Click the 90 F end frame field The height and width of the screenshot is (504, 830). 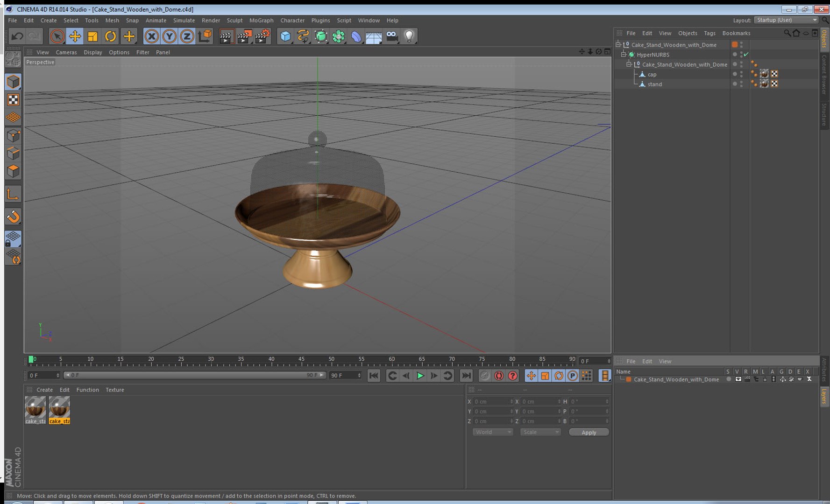coord(345,375)
